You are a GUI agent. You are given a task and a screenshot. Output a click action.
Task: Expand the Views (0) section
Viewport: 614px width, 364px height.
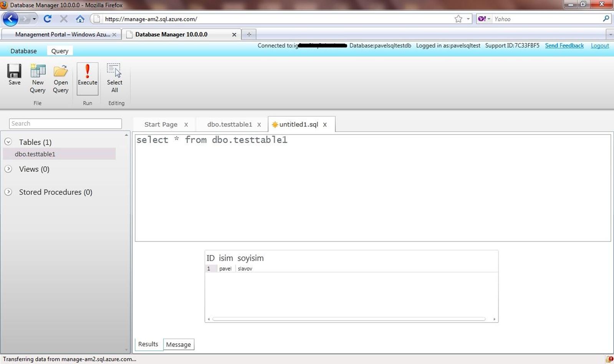tap(8, 169)
